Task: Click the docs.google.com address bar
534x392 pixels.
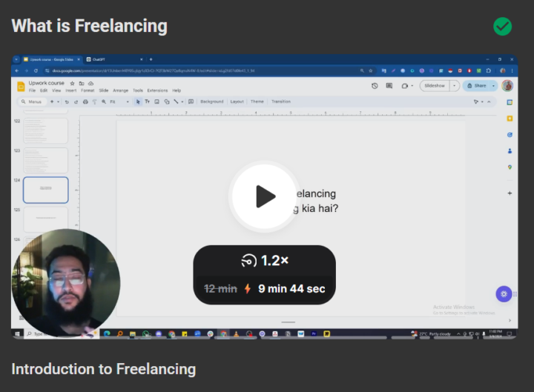Action: pos(205,70)
